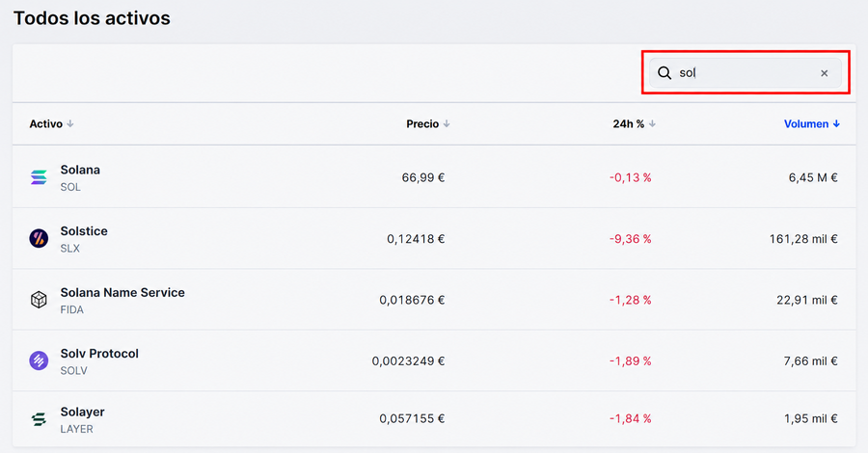Click the price 0,12418 €
Viewport: 868px width, 453px height.
point(416,239)
